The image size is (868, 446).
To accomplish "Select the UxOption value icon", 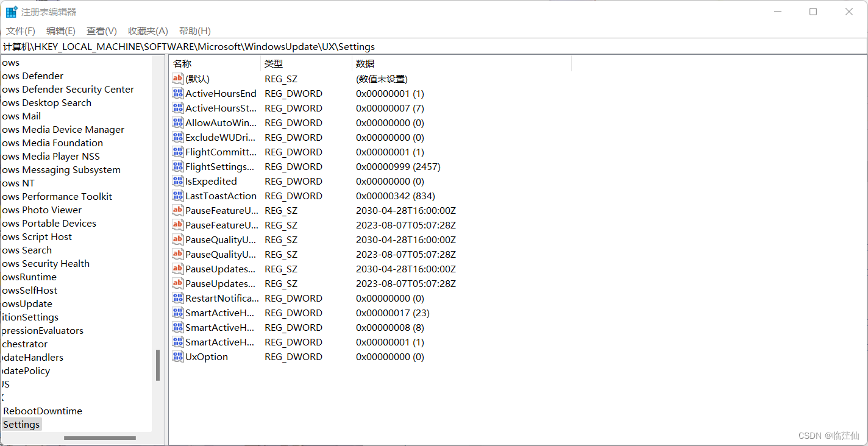I will [178, 356].
